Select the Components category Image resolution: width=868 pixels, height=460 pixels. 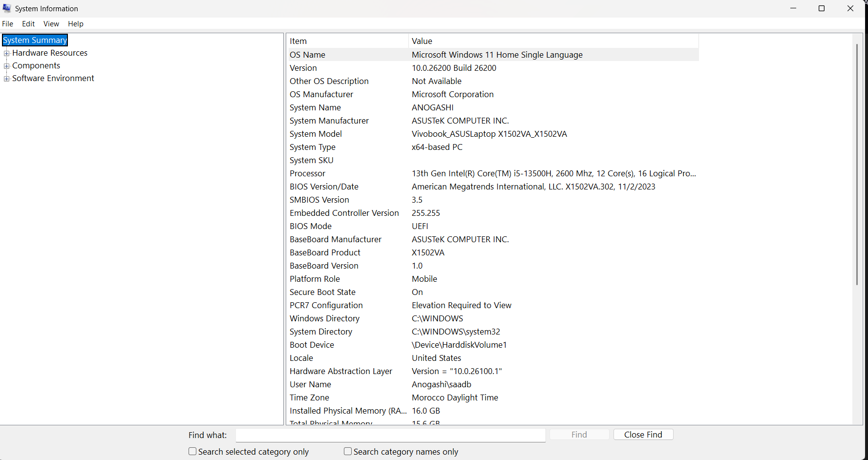point(36,65)
